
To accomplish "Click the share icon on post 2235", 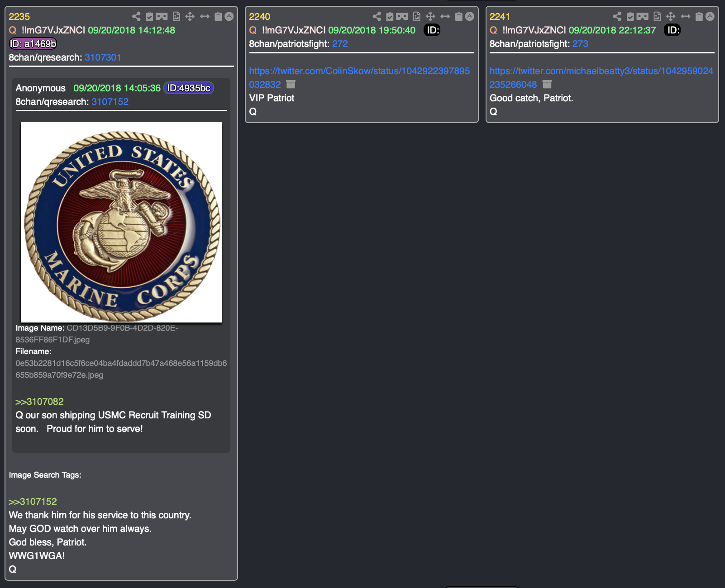I will (136, 17).
